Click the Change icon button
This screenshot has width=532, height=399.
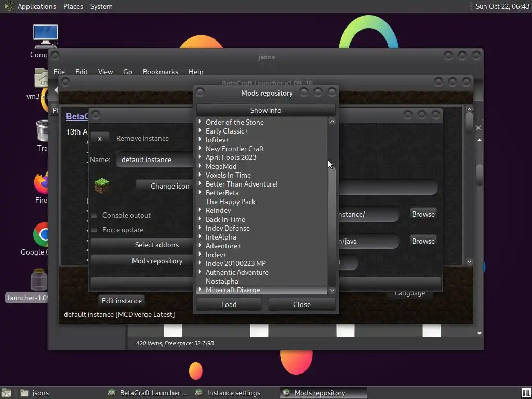tap(165, 186)
